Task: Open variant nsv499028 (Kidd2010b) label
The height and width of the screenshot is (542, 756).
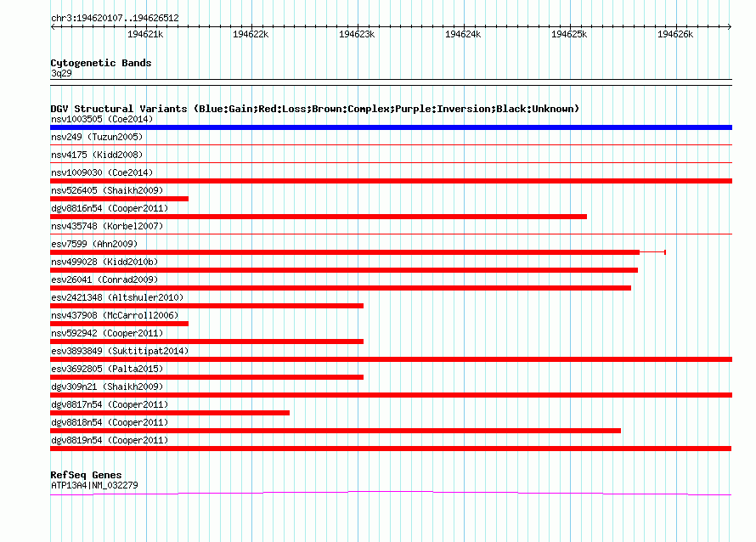Action: 104,262
